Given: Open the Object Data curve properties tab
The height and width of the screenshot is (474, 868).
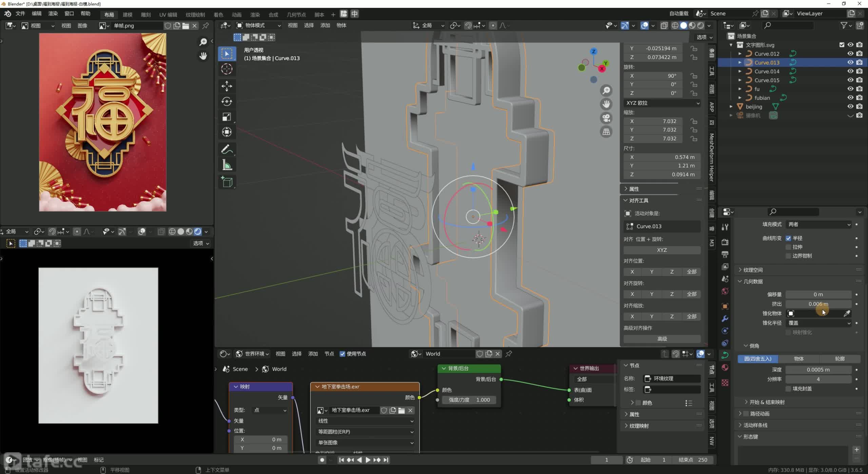Looking at the screenshot, I should pos(725,355).
